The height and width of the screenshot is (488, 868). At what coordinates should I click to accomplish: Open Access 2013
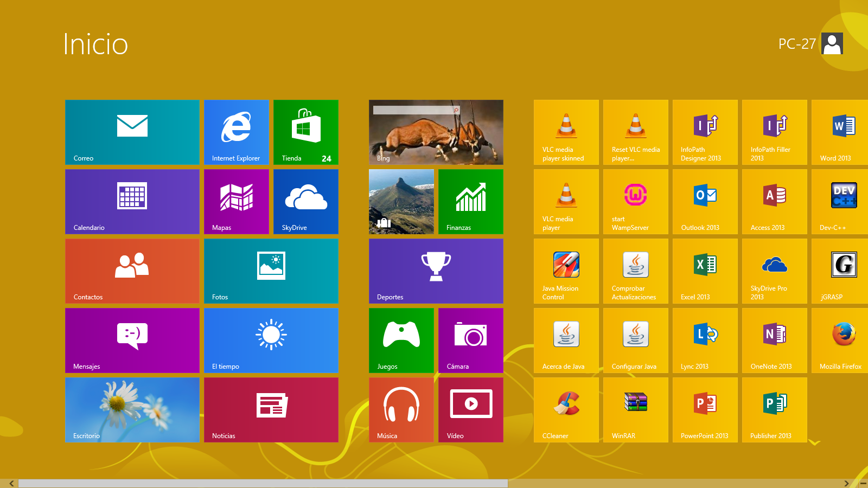tap(775, 202)
